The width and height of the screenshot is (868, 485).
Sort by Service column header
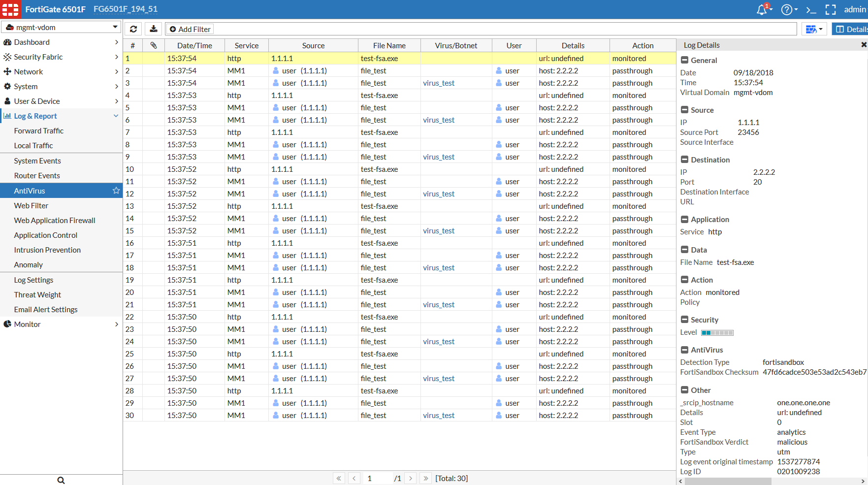click(247, 45)
